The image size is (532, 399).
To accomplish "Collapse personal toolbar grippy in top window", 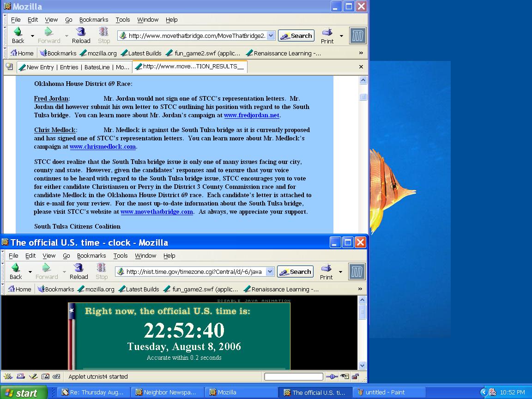I will point(5,53).
